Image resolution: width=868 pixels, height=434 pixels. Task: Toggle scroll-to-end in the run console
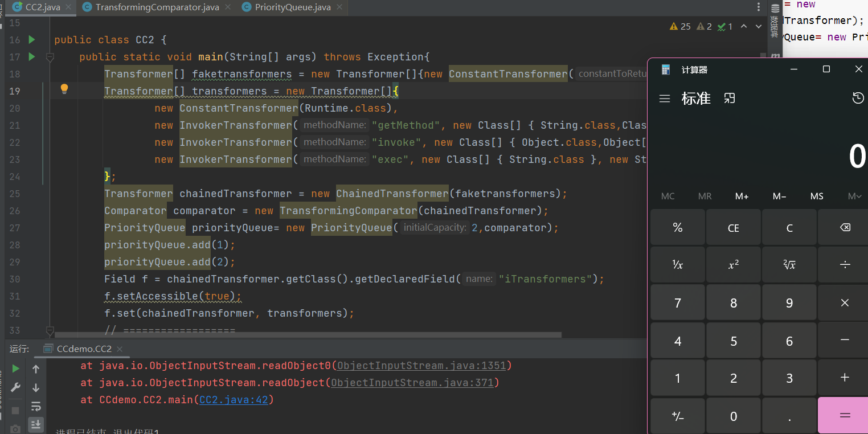click(x=36, y=424)
